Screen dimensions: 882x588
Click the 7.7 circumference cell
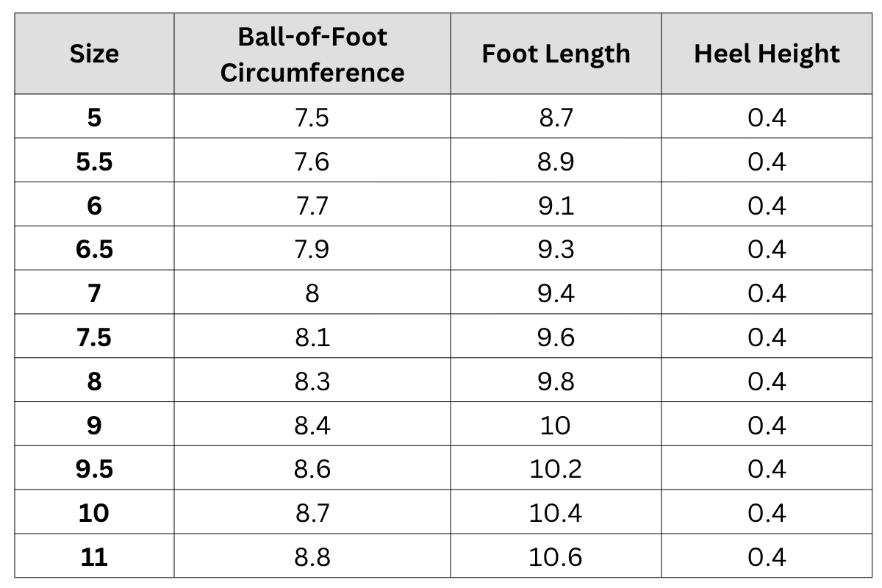312,206
